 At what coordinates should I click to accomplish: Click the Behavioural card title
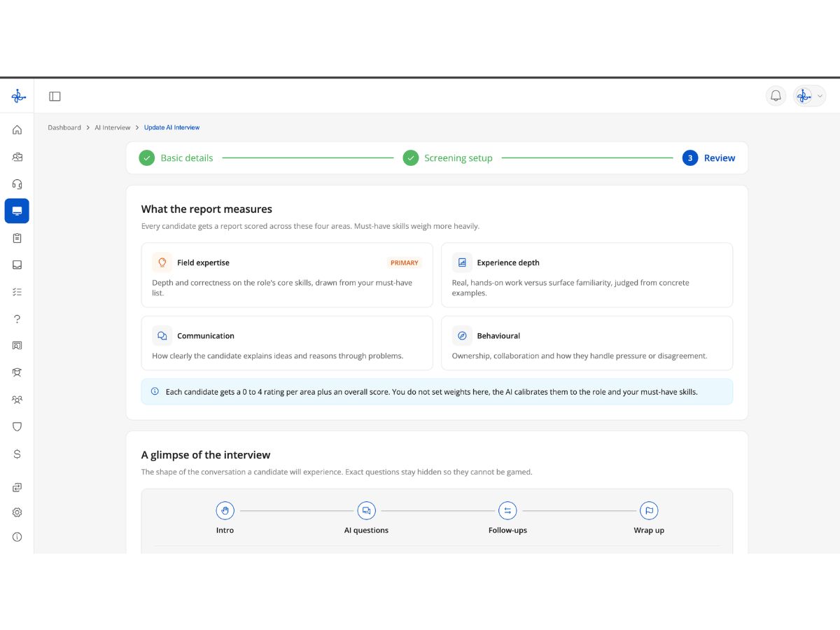tap(498, 336)
